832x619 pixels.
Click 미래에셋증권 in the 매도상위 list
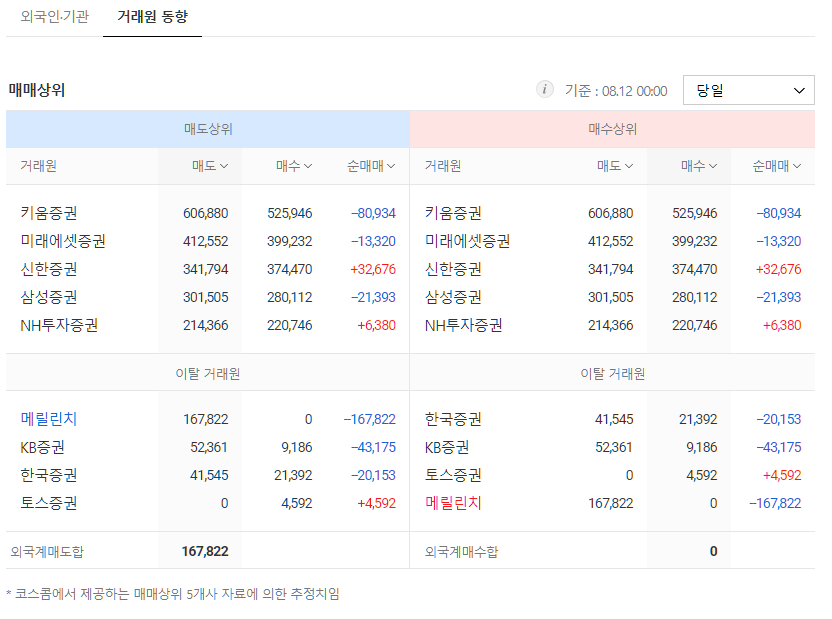coord(63,241)
